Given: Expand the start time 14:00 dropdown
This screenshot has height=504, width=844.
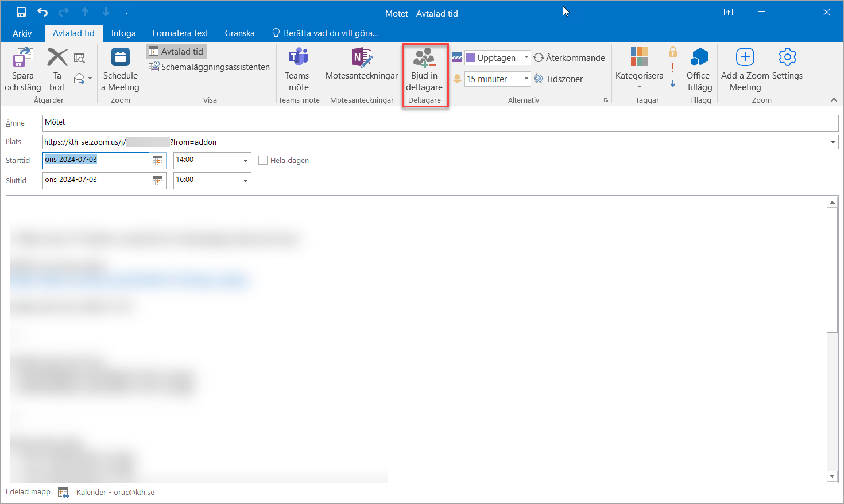Looking at the screenshot, I should click(245, 161).
